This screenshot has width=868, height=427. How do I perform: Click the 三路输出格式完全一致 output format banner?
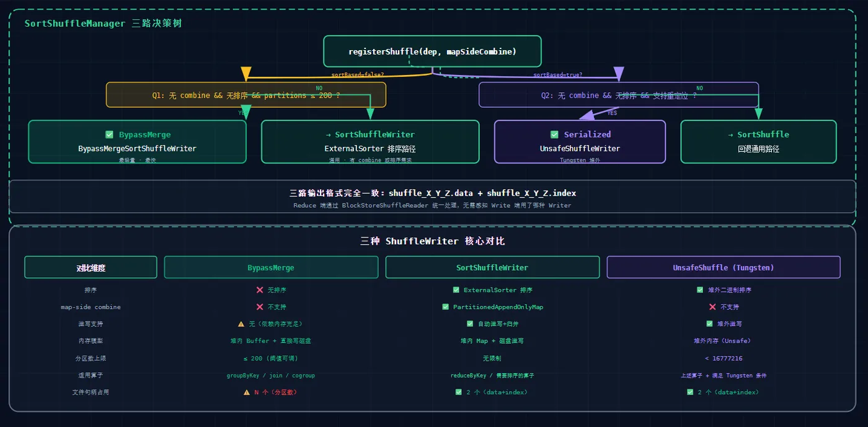coord(432,196)
